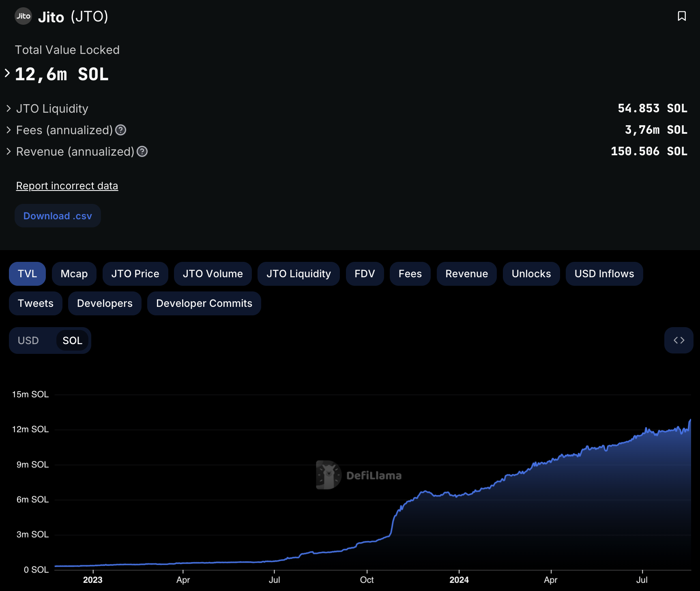
Task: Click the 3m SOL axis label
Action: tap(32, 535)
